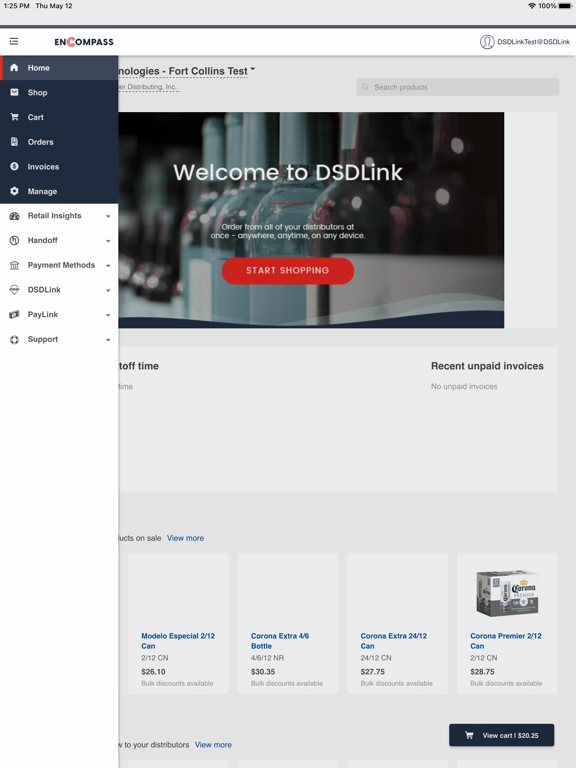Click View more next to your distributors
The height and width of the screenshot is (768, 576).
tap(213, 744)
